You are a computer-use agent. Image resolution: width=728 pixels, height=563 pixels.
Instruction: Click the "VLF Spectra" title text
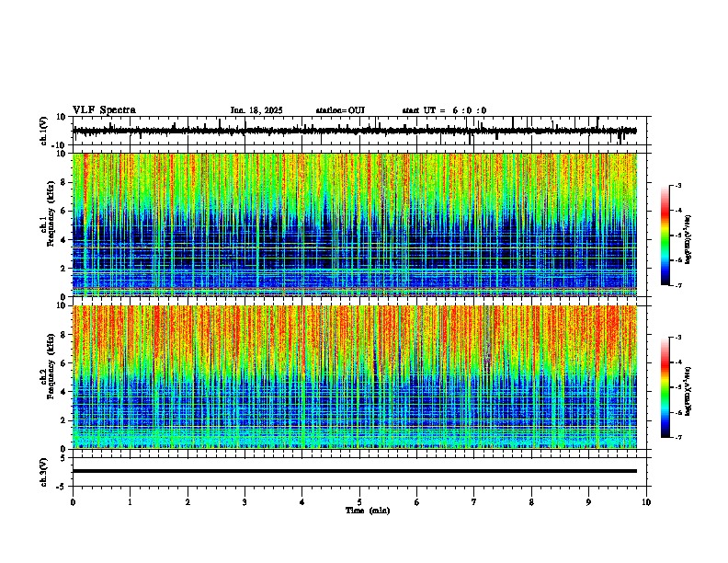pyautogui.click(x=104, y=110)
